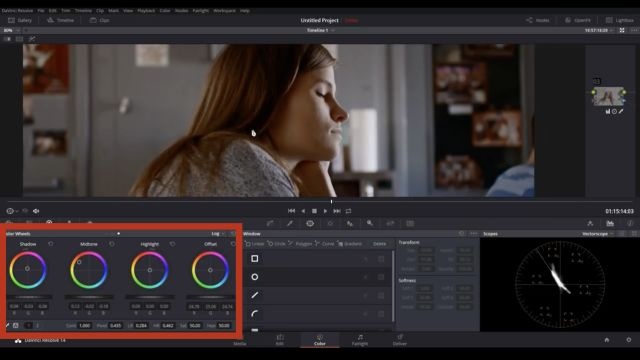Show the Timeline panel button in the top toolbar

point(60,20)
